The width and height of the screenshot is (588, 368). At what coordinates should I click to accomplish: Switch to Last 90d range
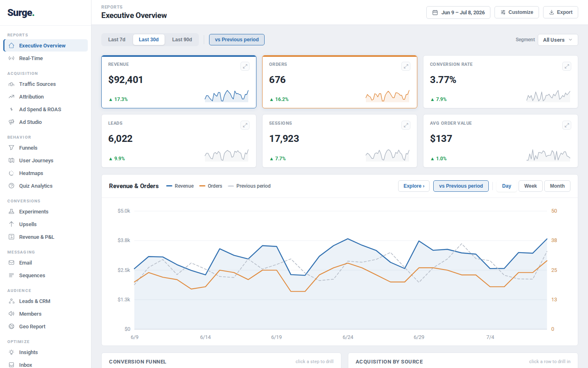point(182,40)
